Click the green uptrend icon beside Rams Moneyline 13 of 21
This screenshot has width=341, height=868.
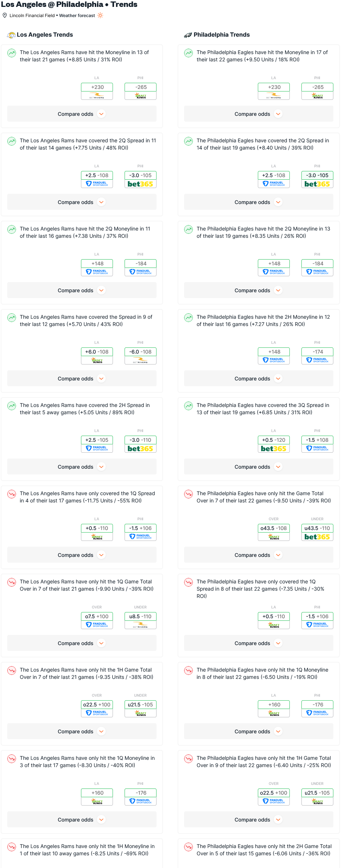(x=12, y=53)
